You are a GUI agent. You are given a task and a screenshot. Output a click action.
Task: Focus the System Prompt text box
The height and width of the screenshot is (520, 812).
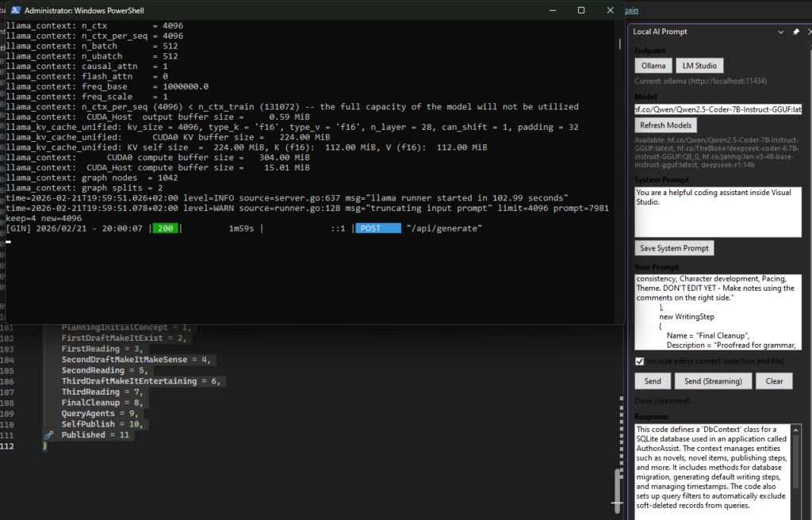(x=718, y=209)
